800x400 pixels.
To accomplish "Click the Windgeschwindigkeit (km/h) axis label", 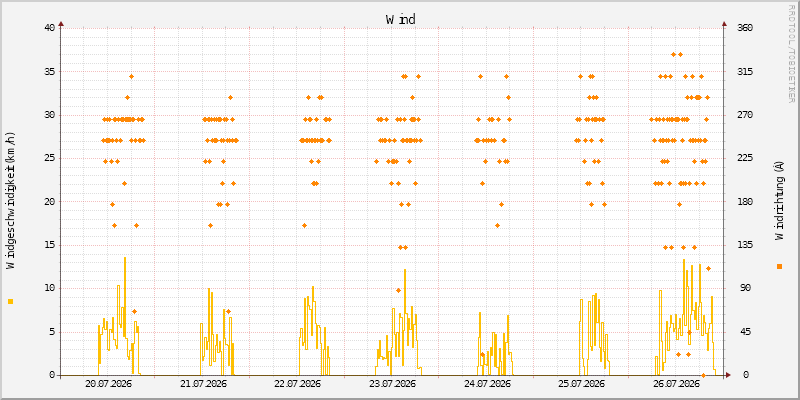I will tap(11, 201).
